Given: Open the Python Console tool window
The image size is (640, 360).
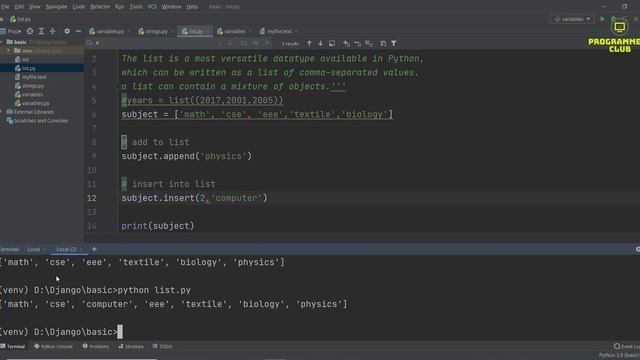Looking at the screenshot, I should click(x=53, y=347).
